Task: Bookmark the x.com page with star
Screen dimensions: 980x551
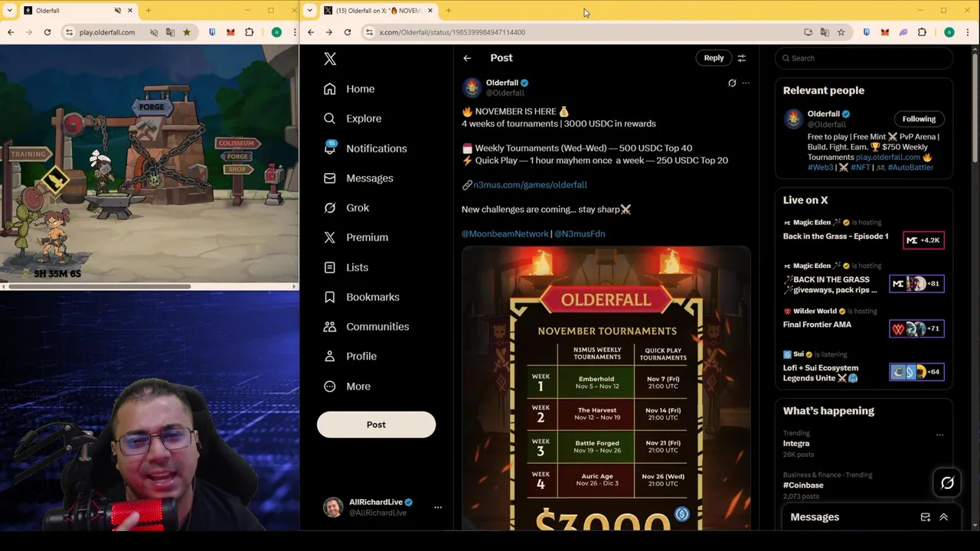Action: point(841,32)
